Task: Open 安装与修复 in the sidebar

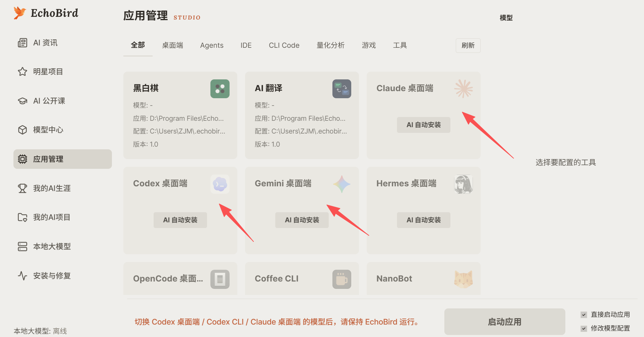Action: click(x=63, y=276)
